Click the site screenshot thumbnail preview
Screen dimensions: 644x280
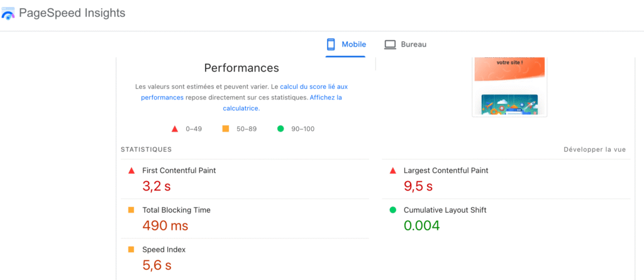(x=509, y=87)
